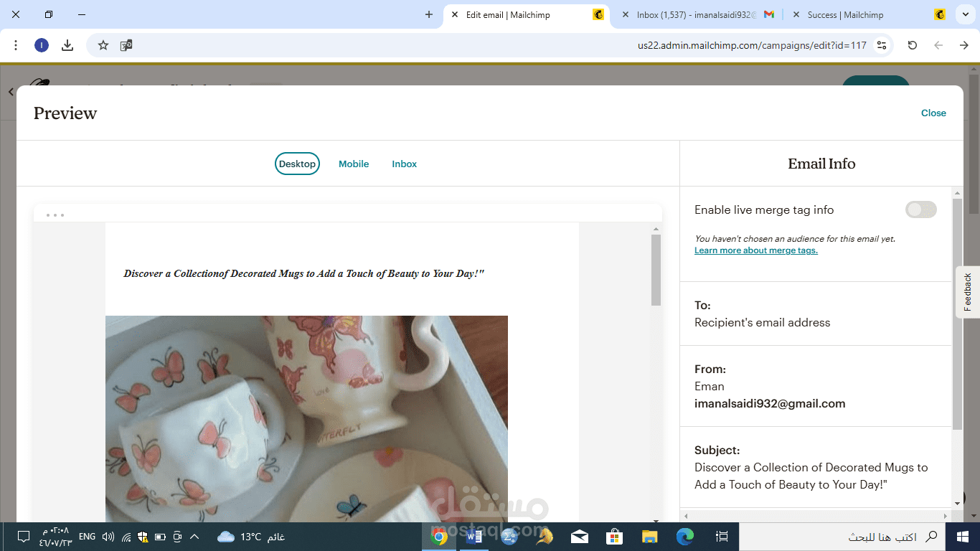Screen dimensions: 980x551
Task: Click the address bar URL
Action: coord(752,45)
